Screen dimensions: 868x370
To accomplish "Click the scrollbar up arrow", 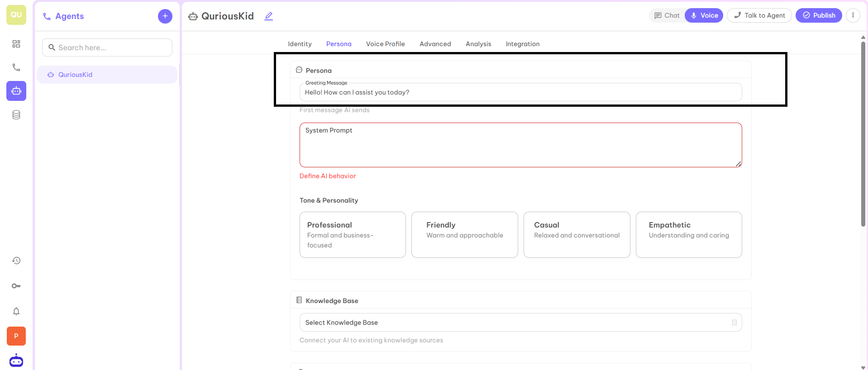I will pos(863,37).
